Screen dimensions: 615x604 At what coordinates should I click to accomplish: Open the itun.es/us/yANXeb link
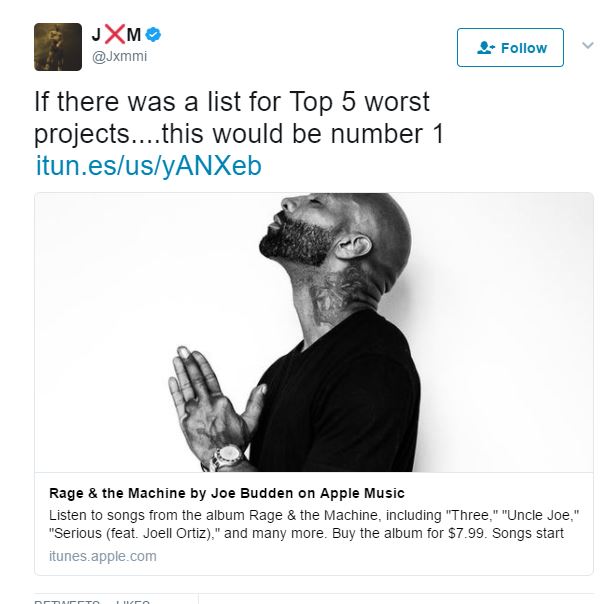click(x=149, y=166)
